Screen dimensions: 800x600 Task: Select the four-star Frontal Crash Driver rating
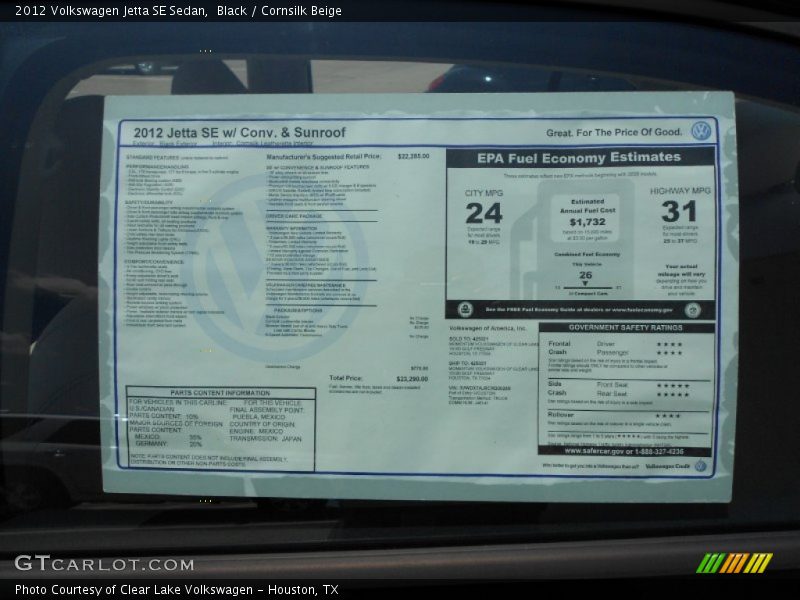click(670, 342)
